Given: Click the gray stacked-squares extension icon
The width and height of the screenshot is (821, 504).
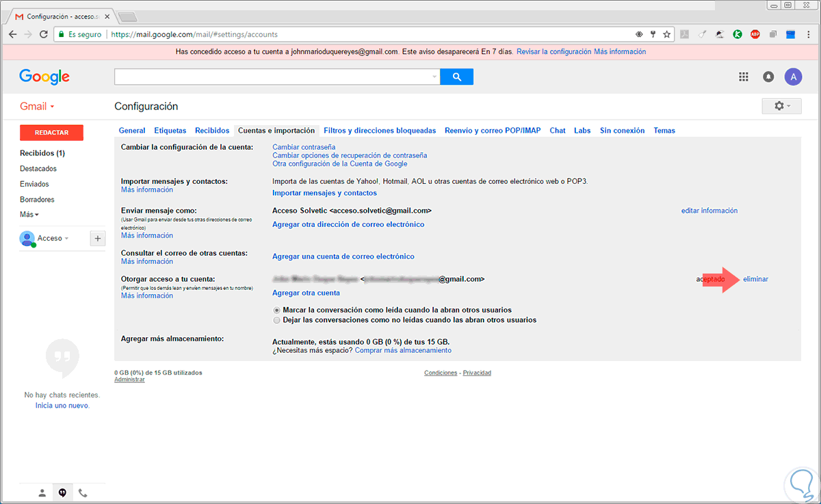Looking at the screenshot, I should 773,34.
